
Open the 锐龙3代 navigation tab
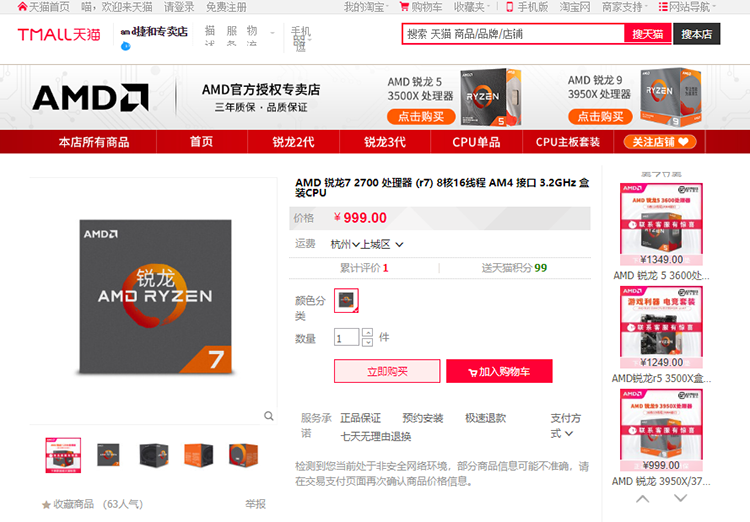pyautogui.click(x=385, y=142)
